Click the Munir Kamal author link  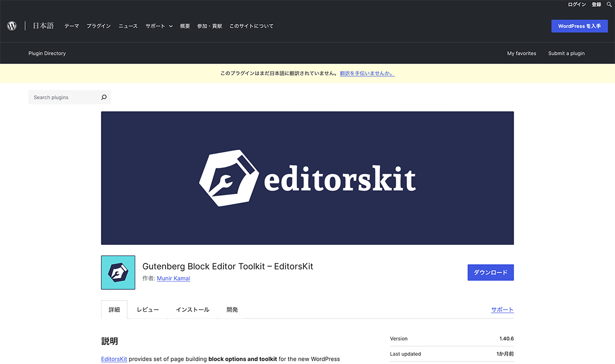click(x=173, y=279)
